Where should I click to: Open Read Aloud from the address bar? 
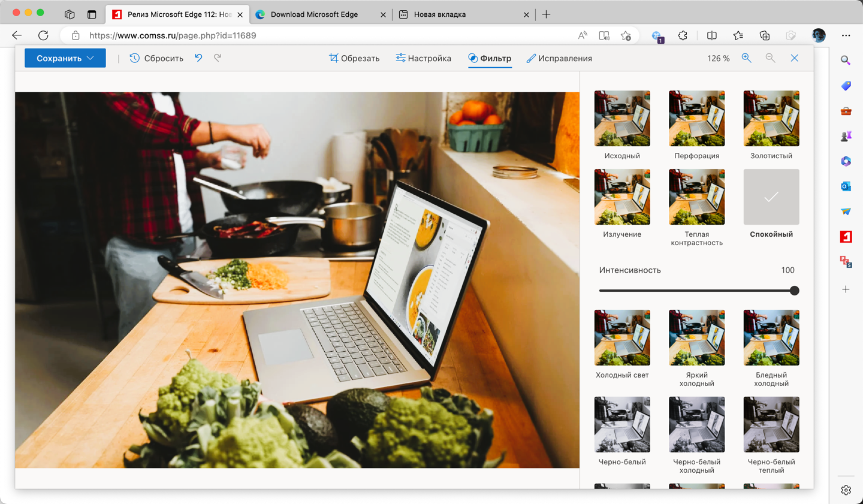(583, 35)
